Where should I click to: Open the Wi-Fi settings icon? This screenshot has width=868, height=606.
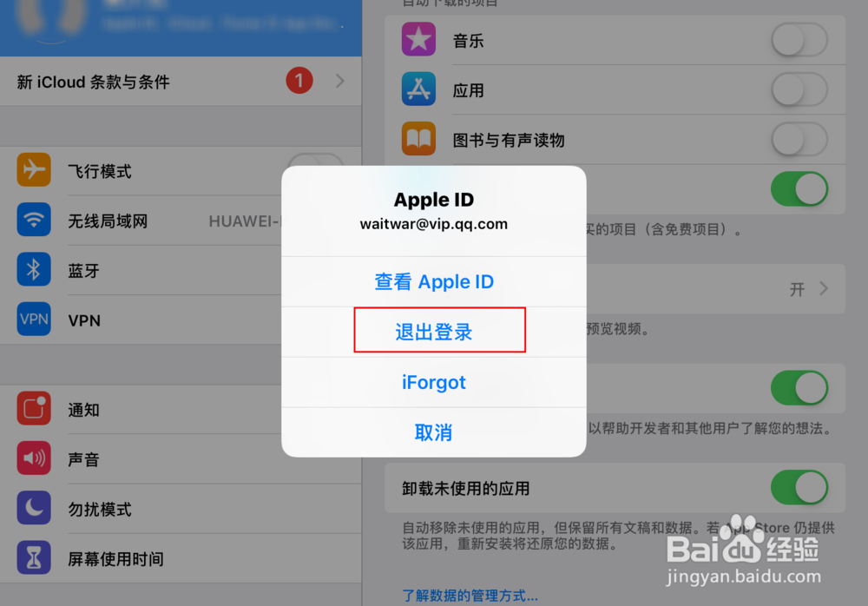(34, 220)
